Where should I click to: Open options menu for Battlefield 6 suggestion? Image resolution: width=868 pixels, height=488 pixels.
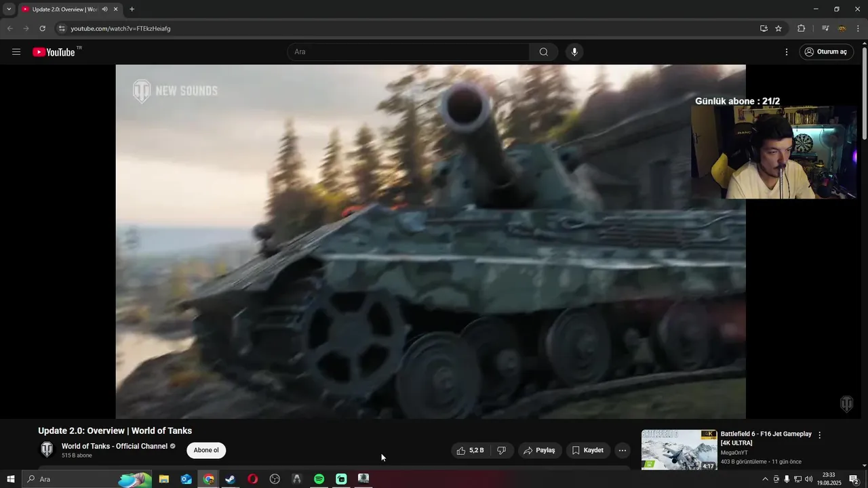click(819, 435)
